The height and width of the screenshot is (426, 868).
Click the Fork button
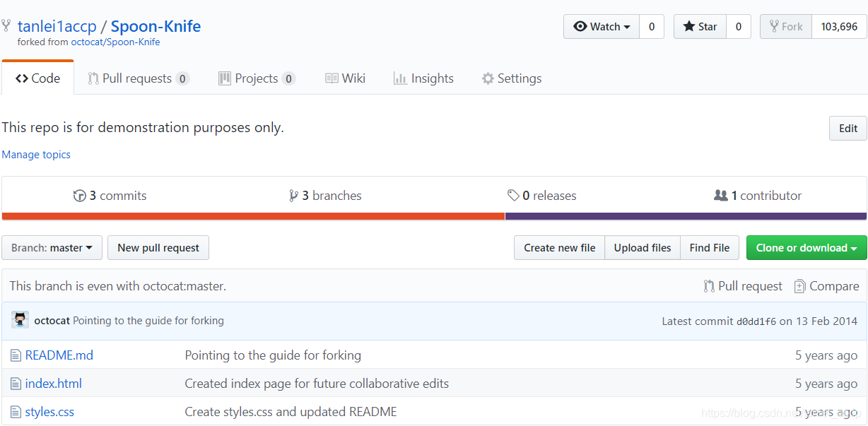point(786,27)
